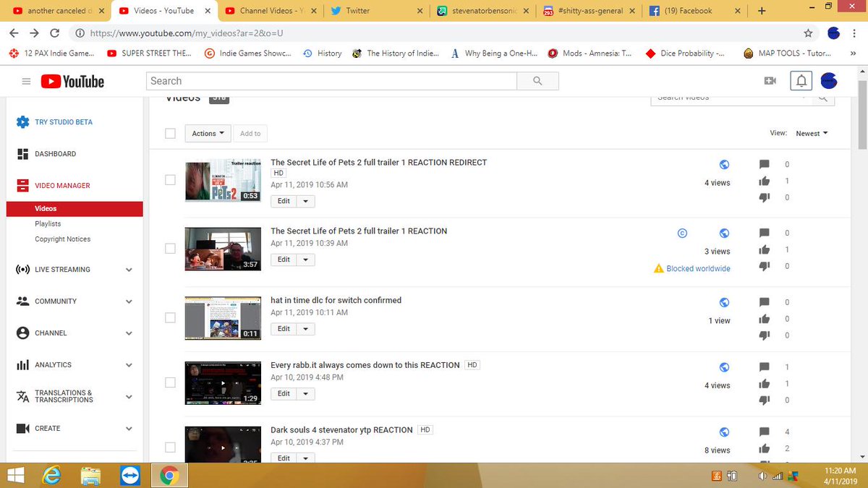This screenshot has width=868, height=488.
Task: Select Playlists in the Video Manager submenu
Action: pyautogui.click(x=48, y=224)
